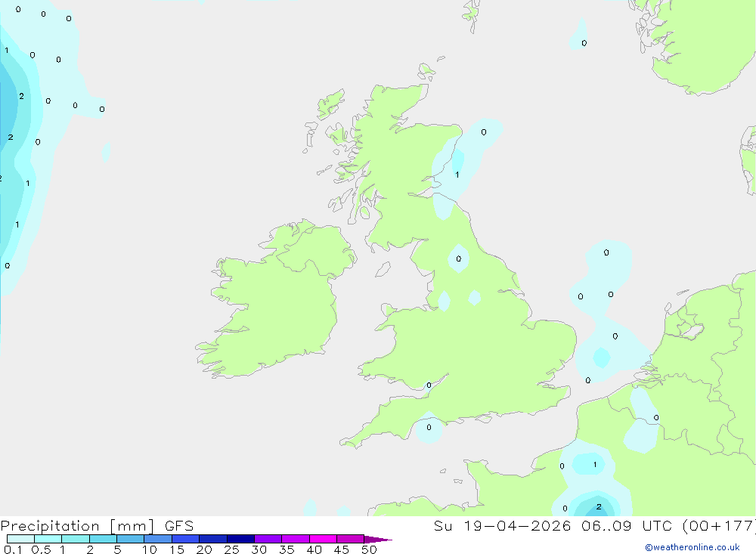The width and height of the screenshot is (756, 554).
Task: Click the '50' legend scale label
Action: pos(370,549)
